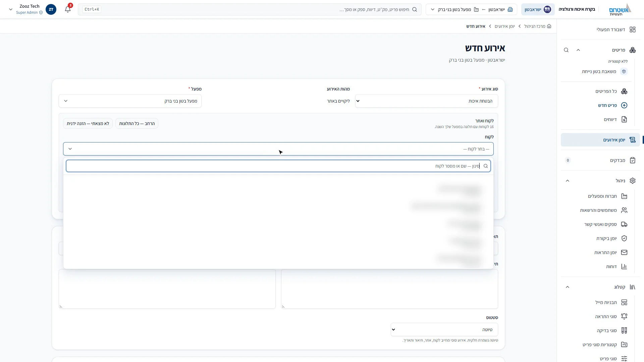Open plant selector in top bar
Image resolution: width=644 pixels, height=362 pixels.
471,9
